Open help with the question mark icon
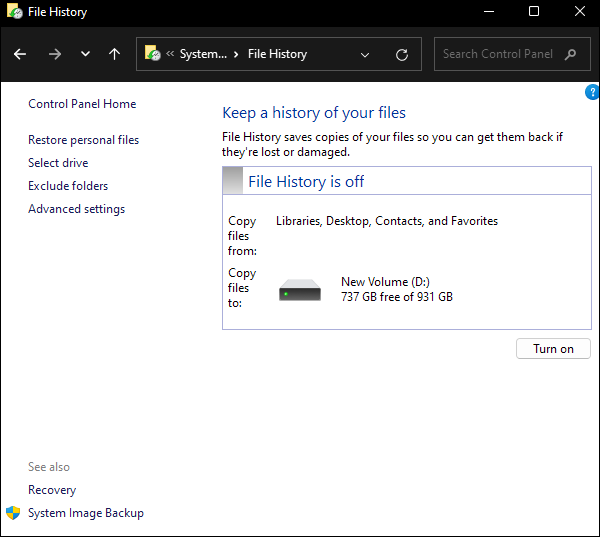600x537 pixels. (x=592, y=92)
